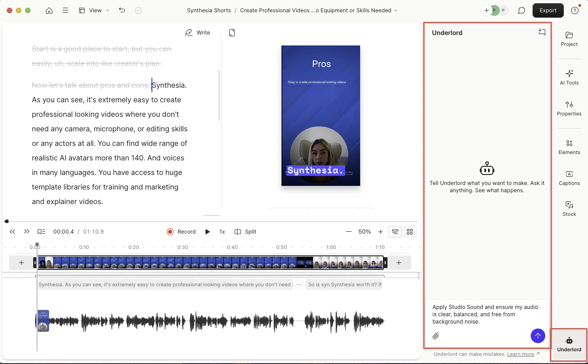Click struck-through 'Now let's talk about pros' text
The height and width of the screenshot is (364, 588).
(90, 85)
